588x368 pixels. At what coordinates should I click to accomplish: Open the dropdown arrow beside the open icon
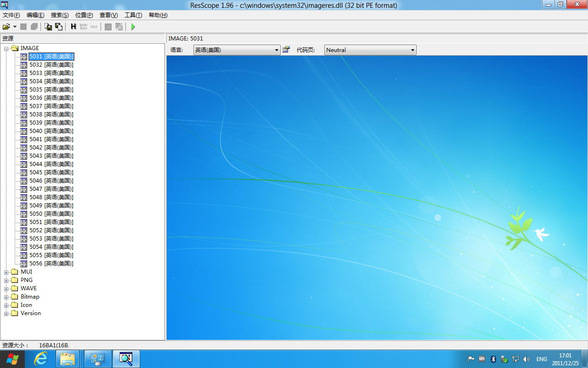(x=15, y=27)
